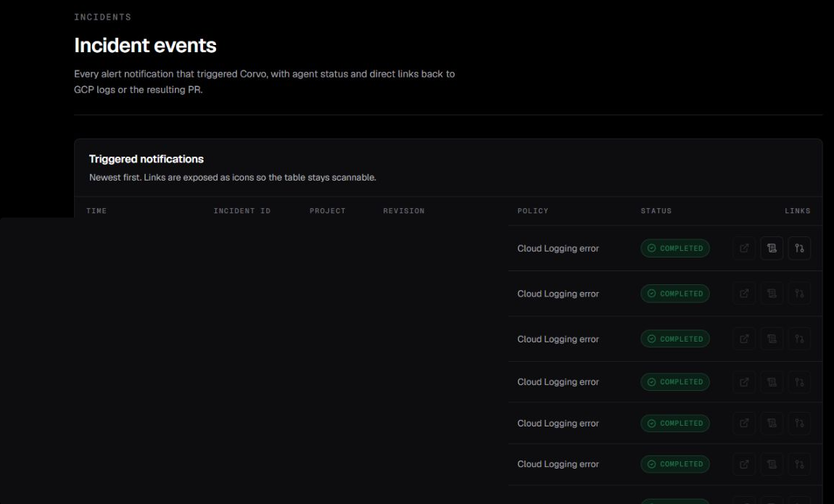Click external link icon in second incident row
Viewport: 834px width, 504px height.
pos(744,294)
